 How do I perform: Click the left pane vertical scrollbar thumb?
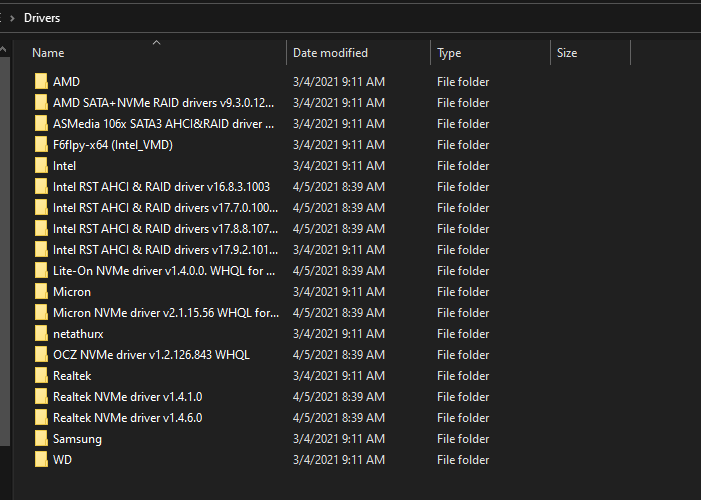click(x=4, y=251)
